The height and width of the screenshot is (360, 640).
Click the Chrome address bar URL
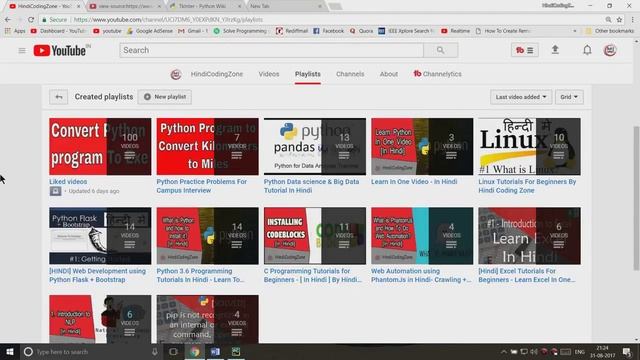(x=167, y=19)
